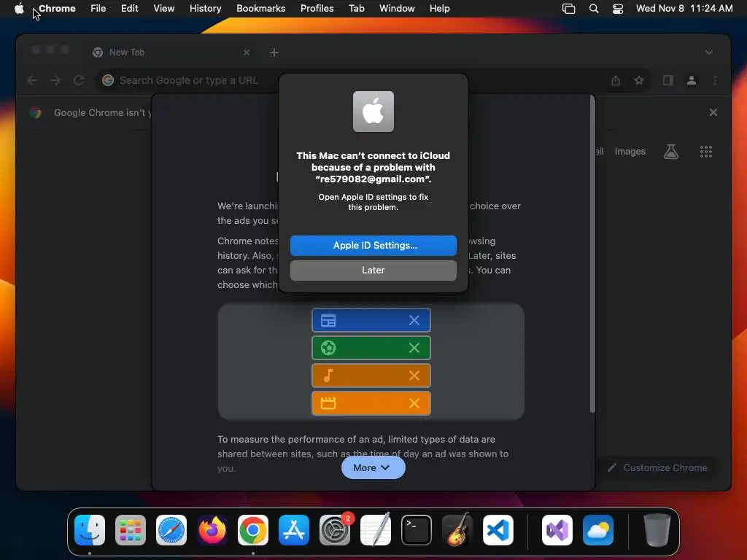
Task: Open GarageBand from the Dock
Action: click(457, 530)
